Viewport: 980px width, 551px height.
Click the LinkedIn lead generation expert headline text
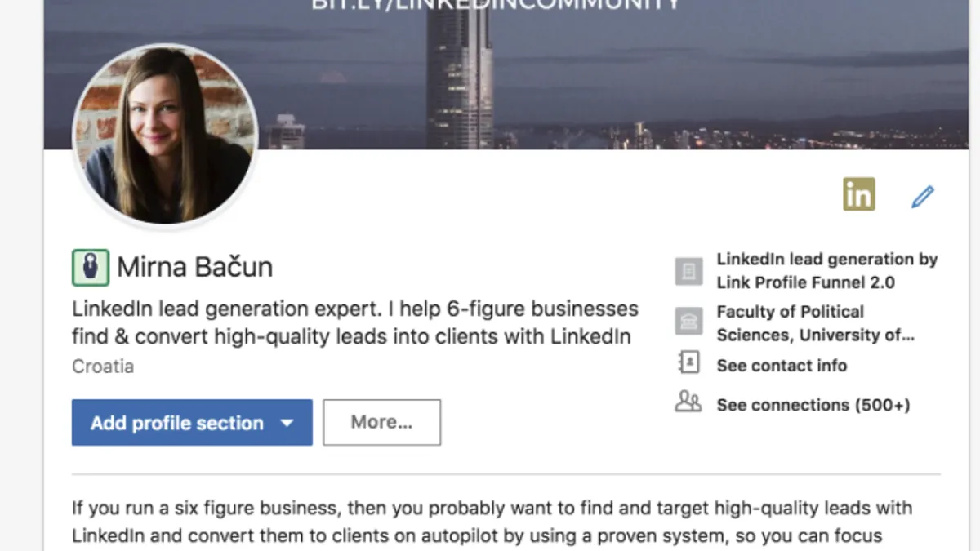pyautogui.click(x=355, y=323)
